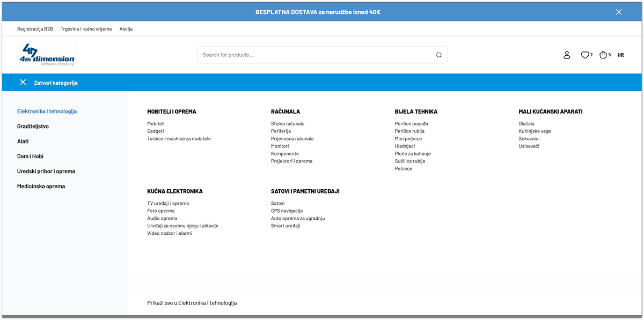The height and width of the screenshot is (320, 644).
Task: Open Prijenosna računala subcategory
Action: pyautogui.click(x=292, y=139)
